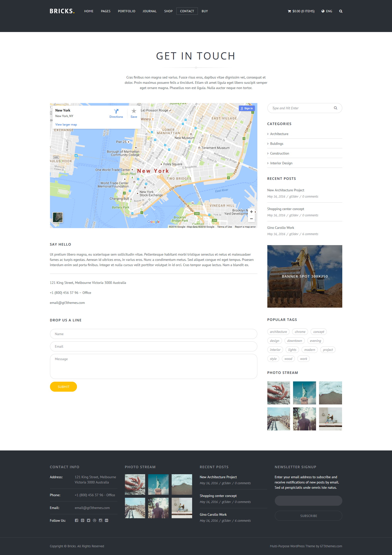Select the interior tag
Screen dimensions: 392x555
coord(275,350)
